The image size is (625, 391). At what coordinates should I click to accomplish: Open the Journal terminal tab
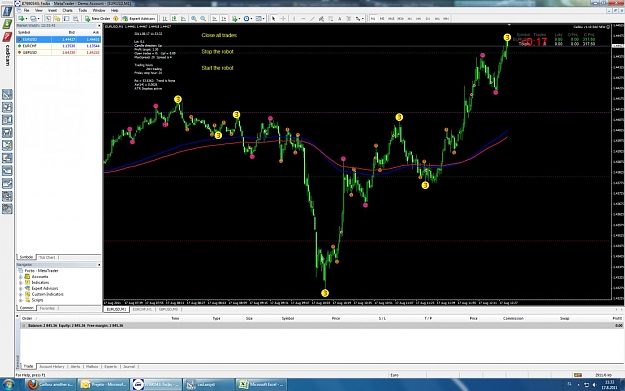tap(129, 367)
